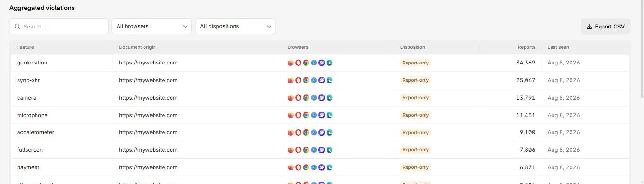Viewport: 644px width, 184px height.
Task: Click Chrome icon in microphone row
Action: [x=306, y=115]
